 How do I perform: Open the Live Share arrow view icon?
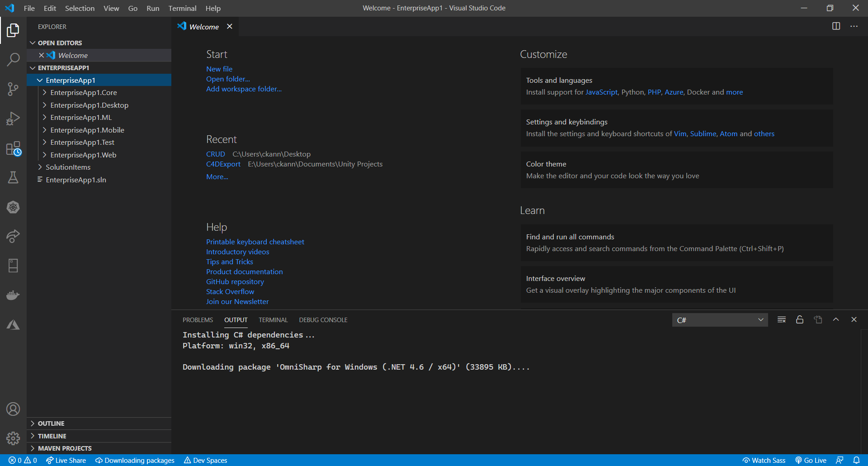click(x=13, y=236)
